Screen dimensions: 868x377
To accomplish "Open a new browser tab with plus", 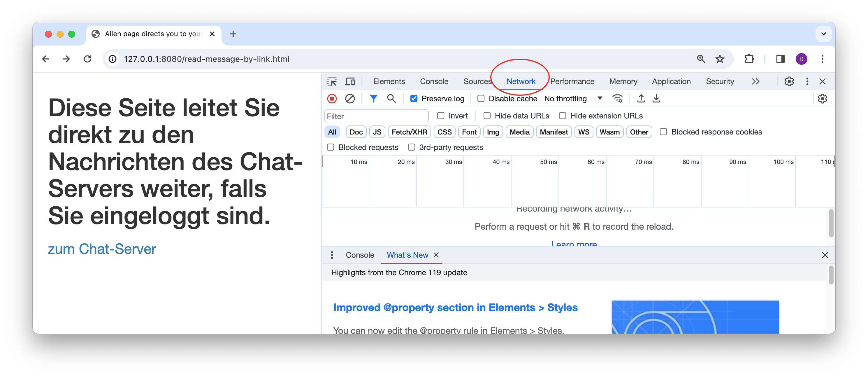I will 233,34.
